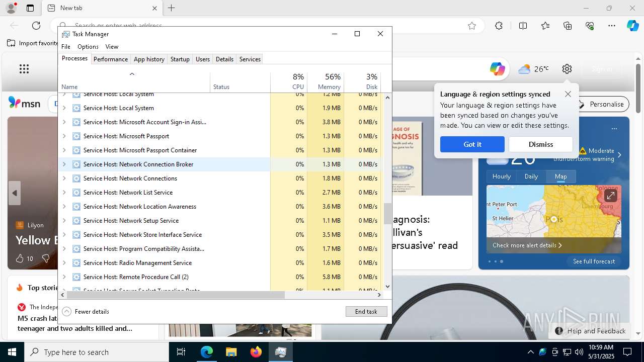Image resolution: width=644 pixels, height=362 pixels.
Task: Expand Service Host: Program Compatibility Assistant
Action: pos(64,249)
